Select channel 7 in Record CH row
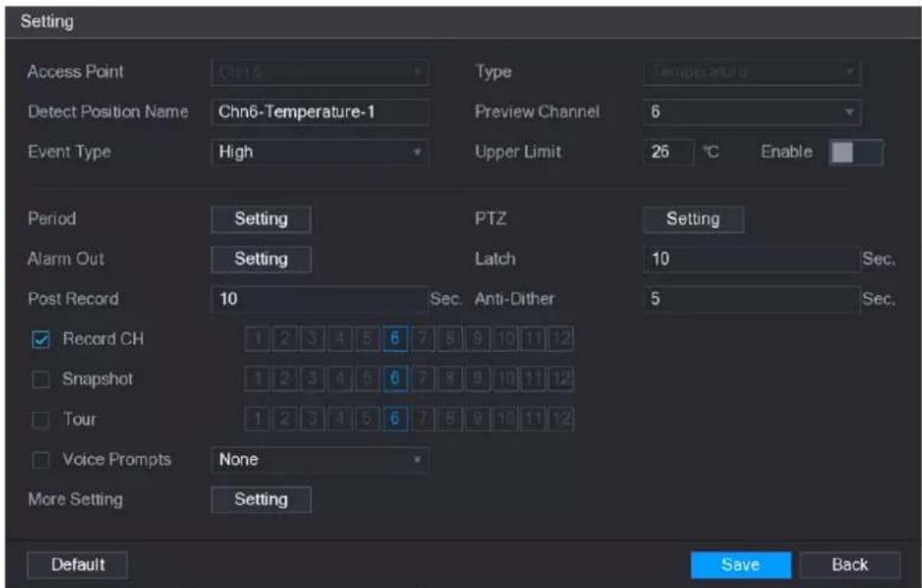 pyautogui.click(x=423, y=339)
